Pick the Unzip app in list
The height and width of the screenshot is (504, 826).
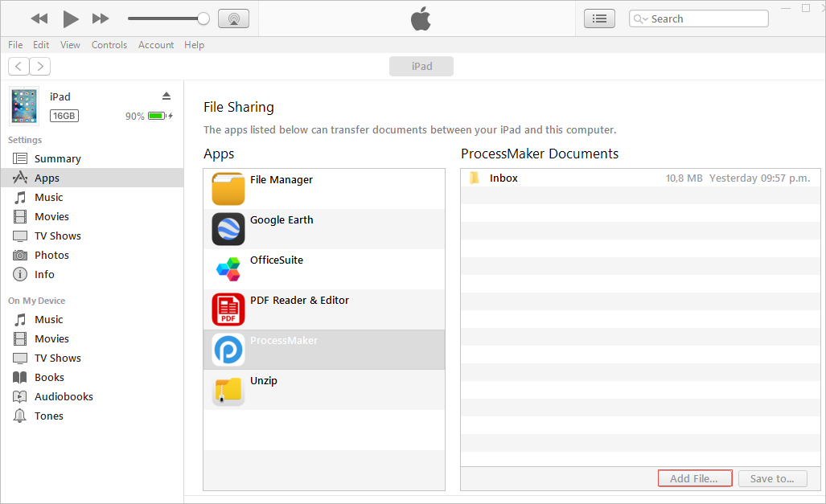point(264,381)
